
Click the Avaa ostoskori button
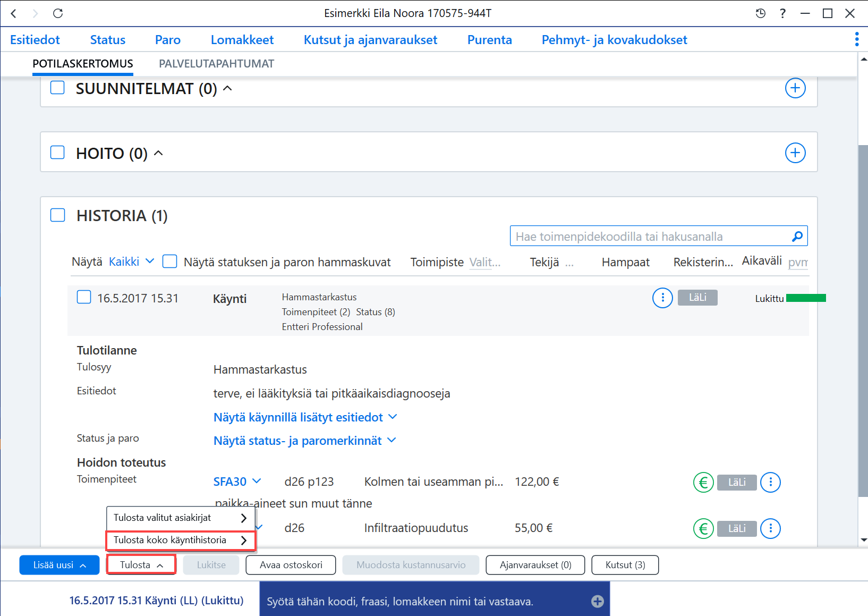pos(291,565)
